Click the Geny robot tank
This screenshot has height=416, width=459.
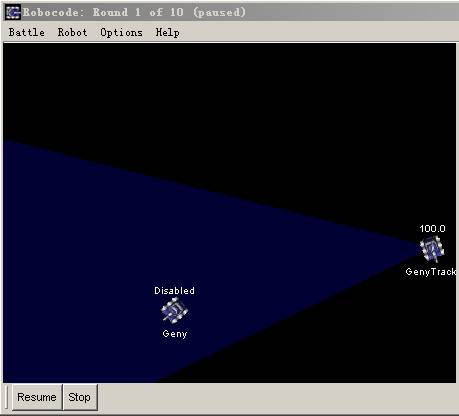tap(174, 311)
